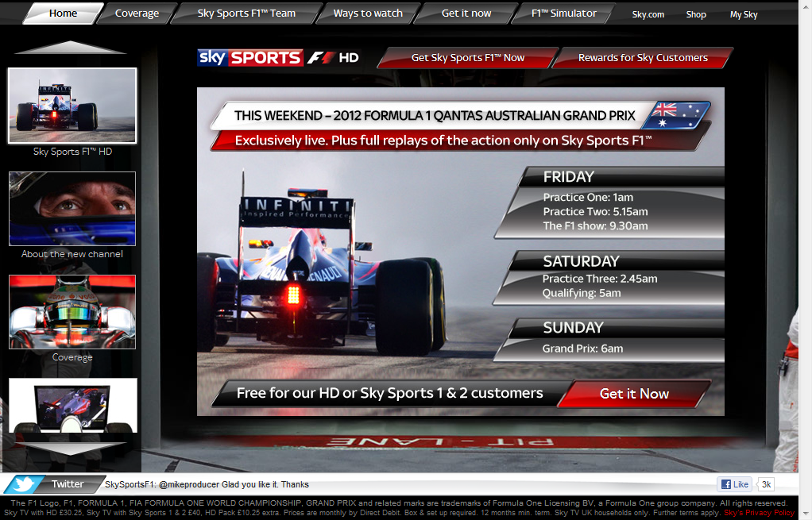Viewport: 812px width, 520px height.
Task: Visit the Sky.com link
Action: 648,14
